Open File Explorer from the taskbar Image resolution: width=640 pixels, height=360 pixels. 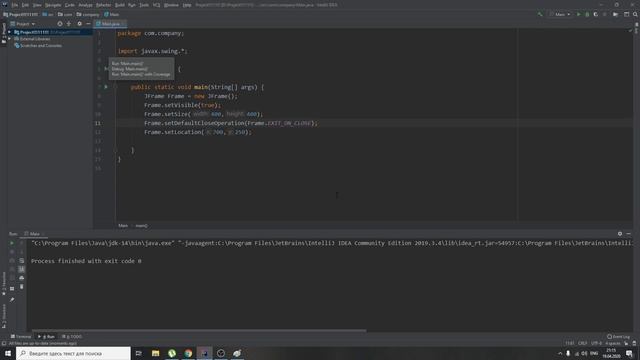[156, 353]
